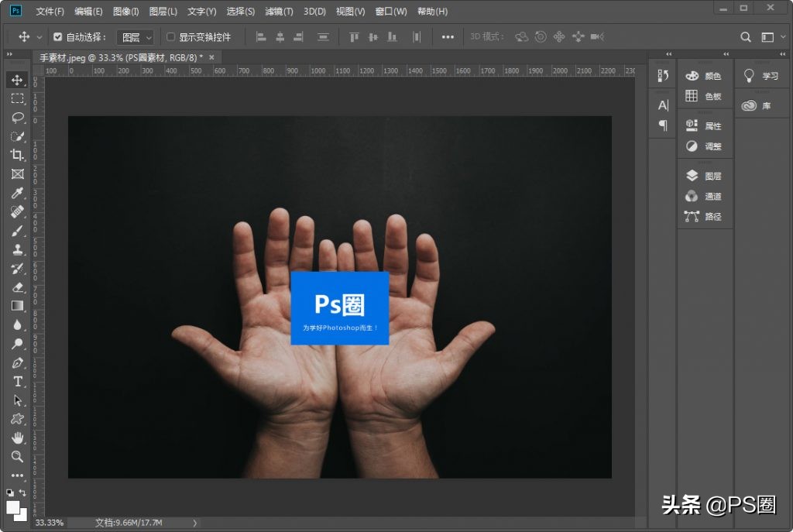Reset default foreground and background colors
This screenshot has height=532, width=793.
coord(10,493)
